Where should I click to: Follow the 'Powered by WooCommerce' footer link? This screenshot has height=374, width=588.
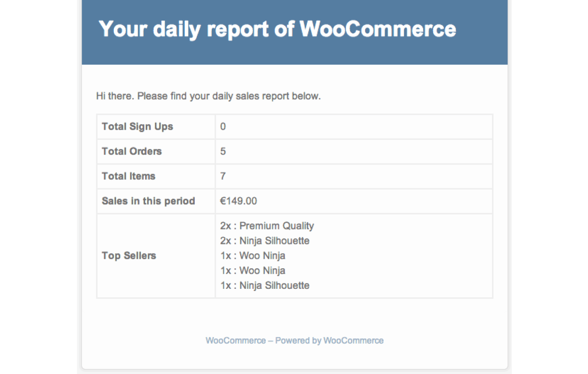[x=329, y=341]
